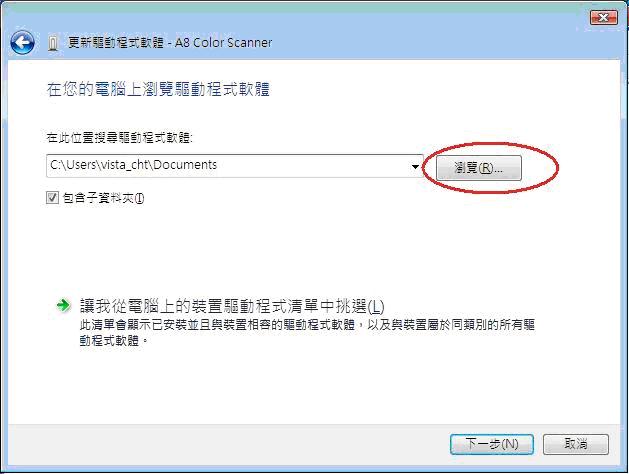Click the scanner device icon in title
Viewport: 629px width, 474px height.
tap(53, 43)
